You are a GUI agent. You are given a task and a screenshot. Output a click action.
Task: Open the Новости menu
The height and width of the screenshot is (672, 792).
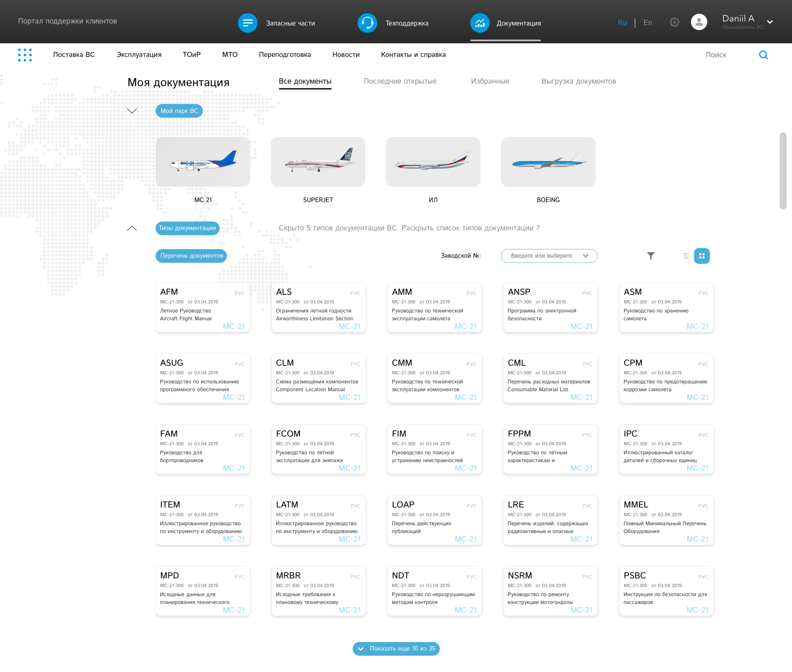[346, 55]
